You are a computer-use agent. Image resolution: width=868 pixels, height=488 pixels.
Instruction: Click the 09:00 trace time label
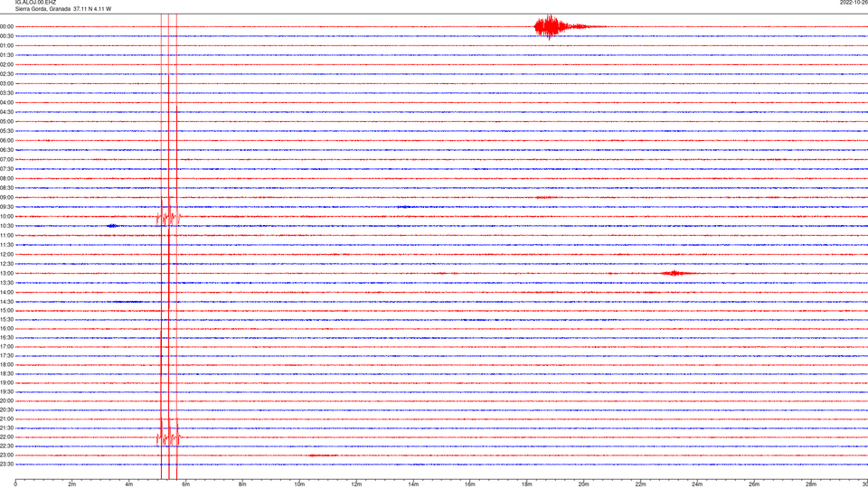click(x=7, y=198)
